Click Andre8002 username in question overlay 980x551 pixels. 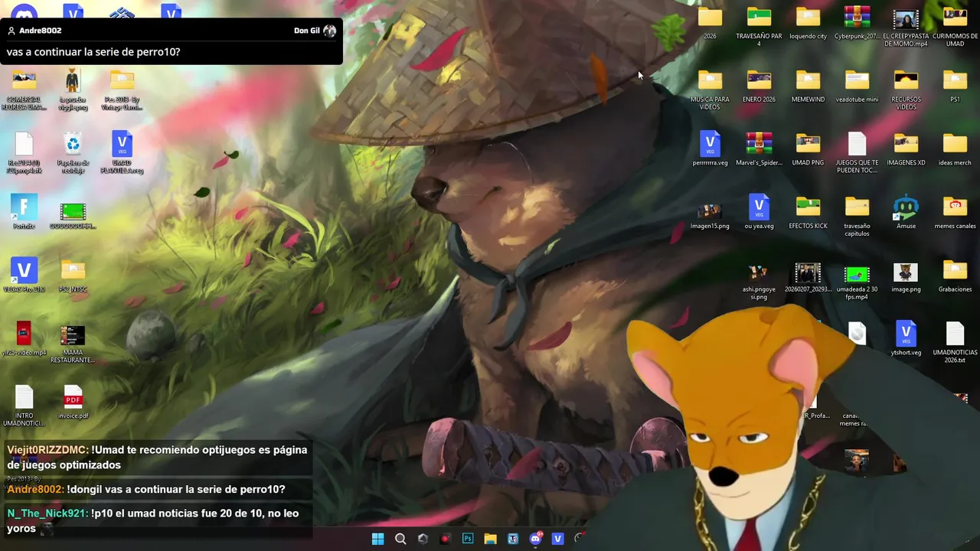[40, 31]
